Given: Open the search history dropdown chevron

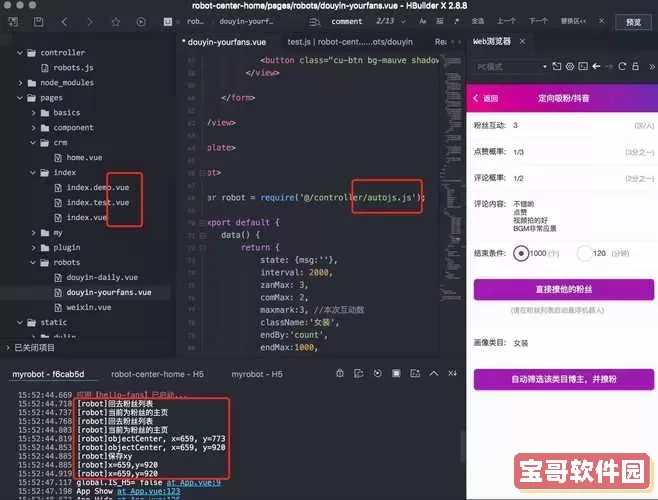Looking at the screenshot, I should 403,21.
